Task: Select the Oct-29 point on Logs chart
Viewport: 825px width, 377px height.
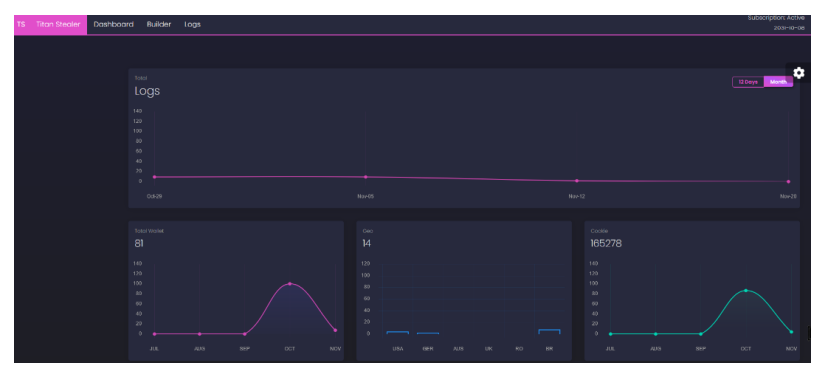Action: (154, 177)
